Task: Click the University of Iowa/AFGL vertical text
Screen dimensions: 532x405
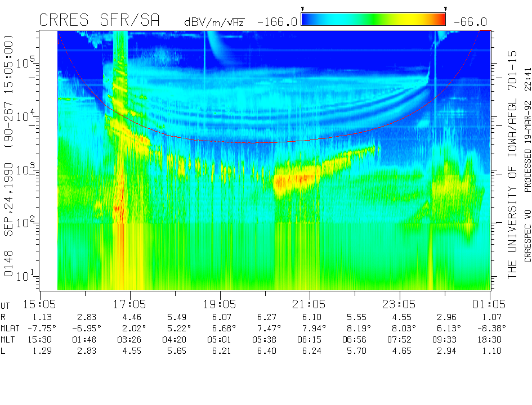Action: point(512,163)
